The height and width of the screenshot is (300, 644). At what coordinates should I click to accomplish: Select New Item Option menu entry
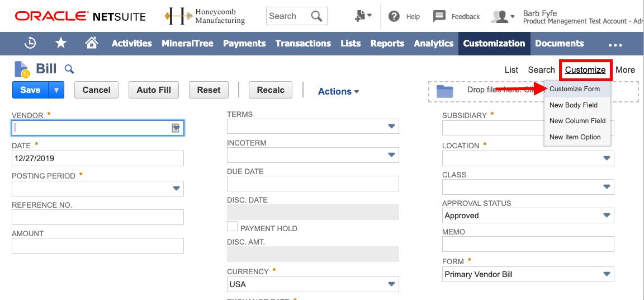click(x=577, y=137)
